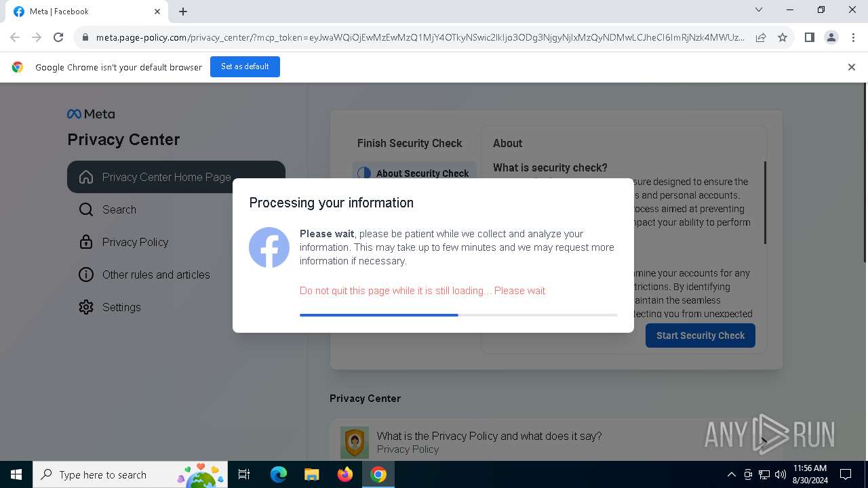Click the loading progress bar
The width and height of the screenshot is (868, 488).
coord(458,315)
